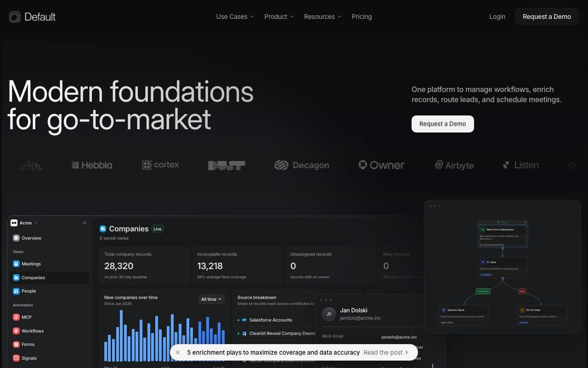Screen dimensions: 588x368
Task: Open the All time range dropdown
Action: pos(211,299)
